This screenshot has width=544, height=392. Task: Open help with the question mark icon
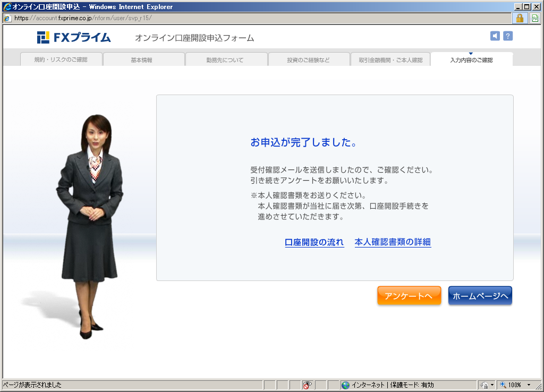pyautogui.click(x=508, y=36)
